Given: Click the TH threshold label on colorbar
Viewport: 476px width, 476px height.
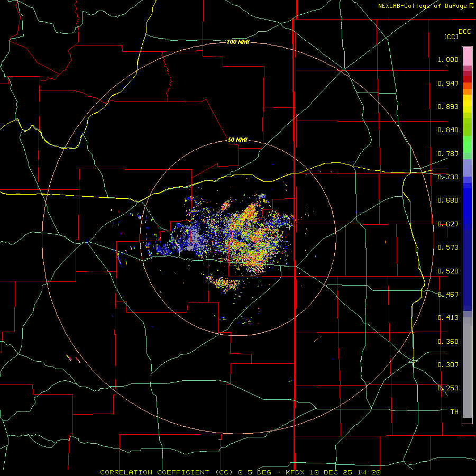Looking at the screenshot, I should (x=454, y=412).
